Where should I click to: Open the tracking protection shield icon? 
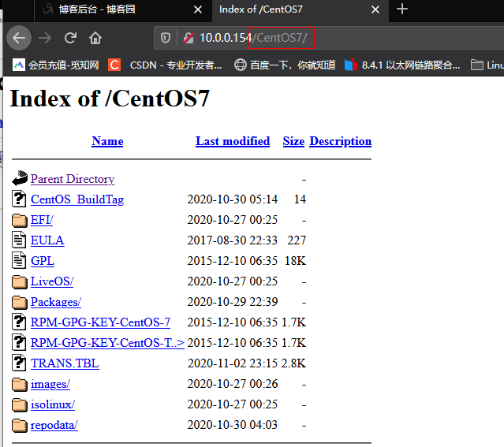pyautogui.click(x=166, y=38)
